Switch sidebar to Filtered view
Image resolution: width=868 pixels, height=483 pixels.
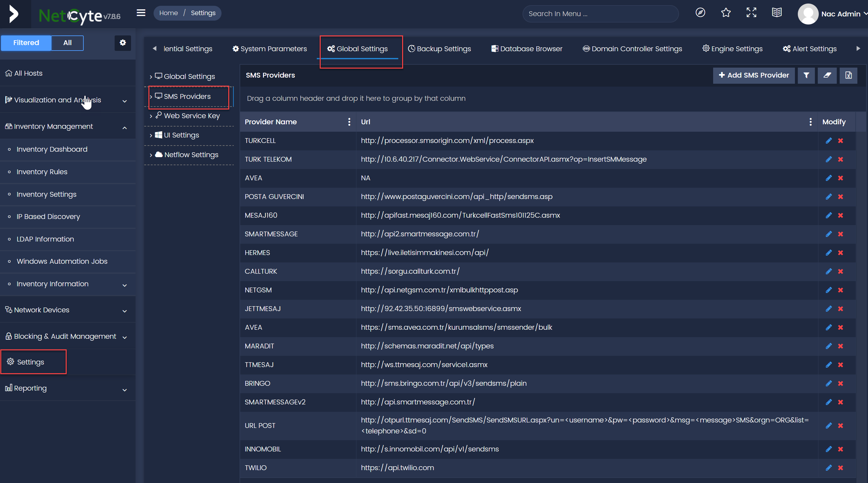[x=26, y=43]
